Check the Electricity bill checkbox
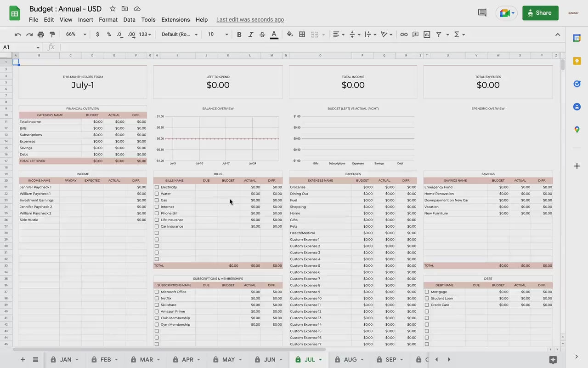The width and height of the screenshot is (588, 368). [x=157, y=187]
